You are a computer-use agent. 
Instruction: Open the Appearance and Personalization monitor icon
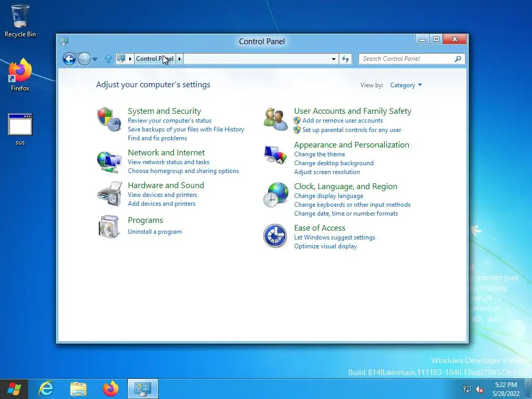[275, 154]
